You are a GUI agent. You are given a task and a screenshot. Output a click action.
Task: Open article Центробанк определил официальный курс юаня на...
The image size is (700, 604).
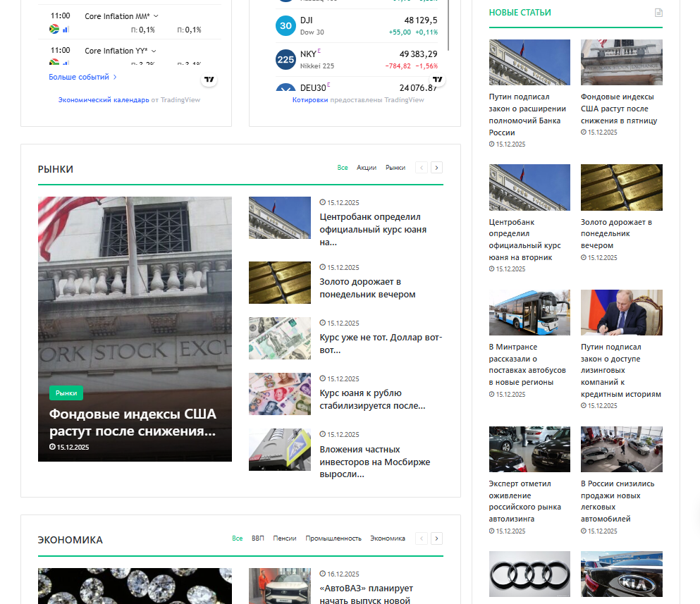373,230
